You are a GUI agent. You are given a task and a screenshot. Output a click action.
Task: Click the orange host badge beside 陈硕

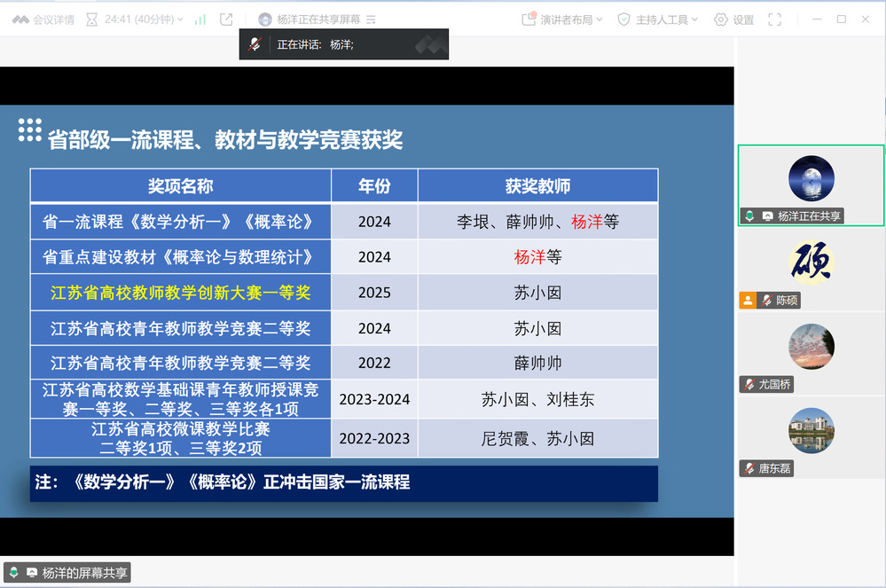(x=748, y=301)
